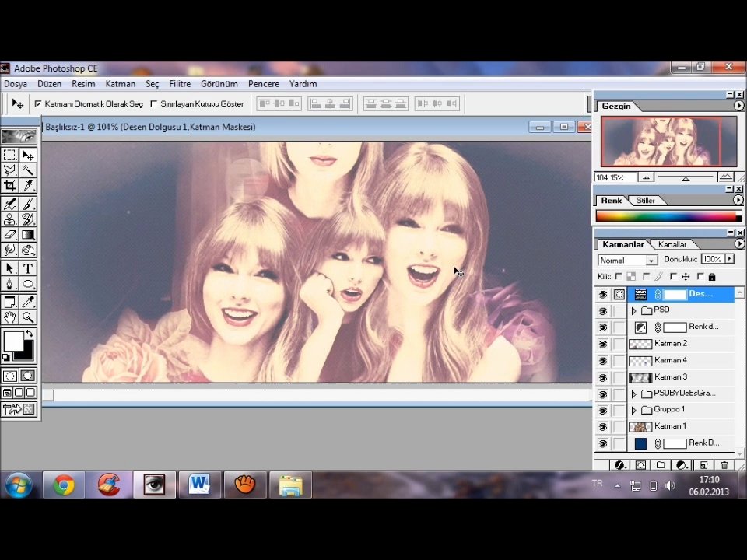Image resolution: width=747 pixels, height=560 pixels.
Task: Hide the Katman 1 layer
Action: pos(602,427)
